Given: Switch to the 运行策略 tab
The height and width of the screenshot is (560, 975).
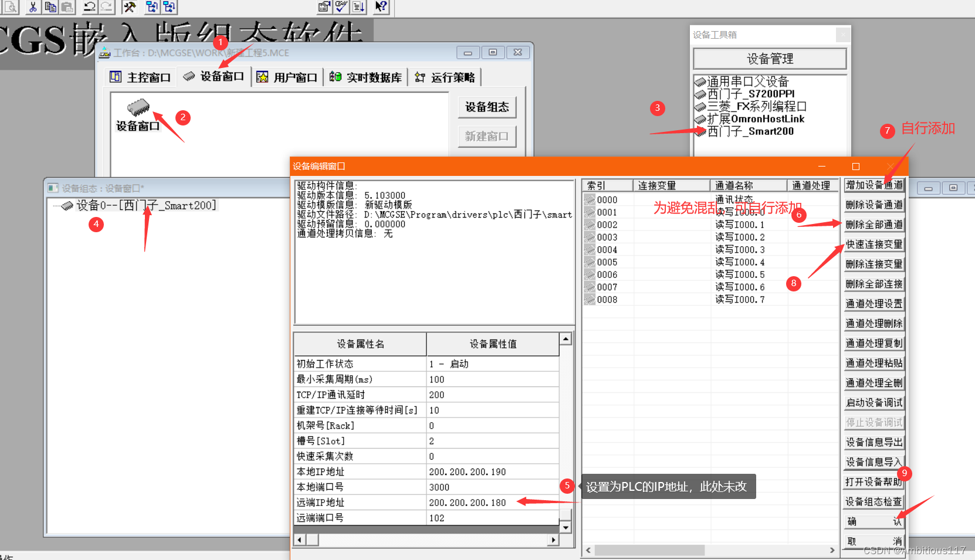Looking at the screenshot, I should tap(445, 77).
